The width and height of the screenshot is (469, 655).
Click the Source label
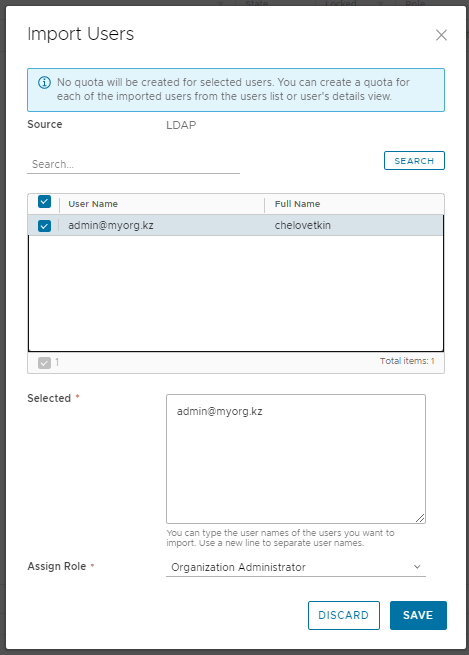pyautogui.click(x=45, y=124)
